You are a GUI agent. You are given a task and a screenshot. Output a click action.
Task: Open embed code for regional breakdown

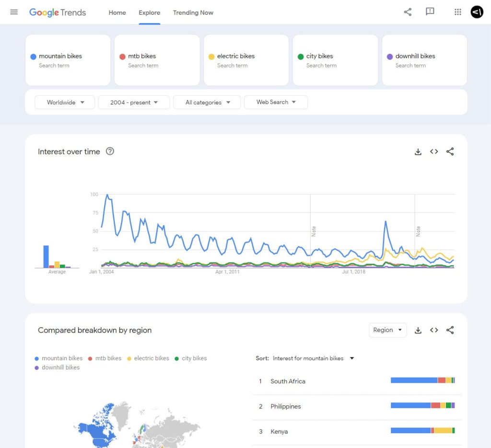click(x=434, y=330)
